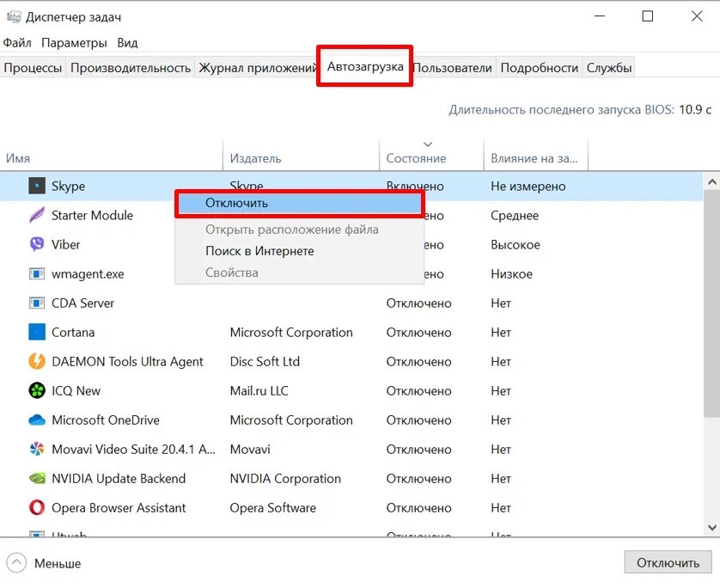Sort by the Влияние на за... column header

[x=536, y=158]
